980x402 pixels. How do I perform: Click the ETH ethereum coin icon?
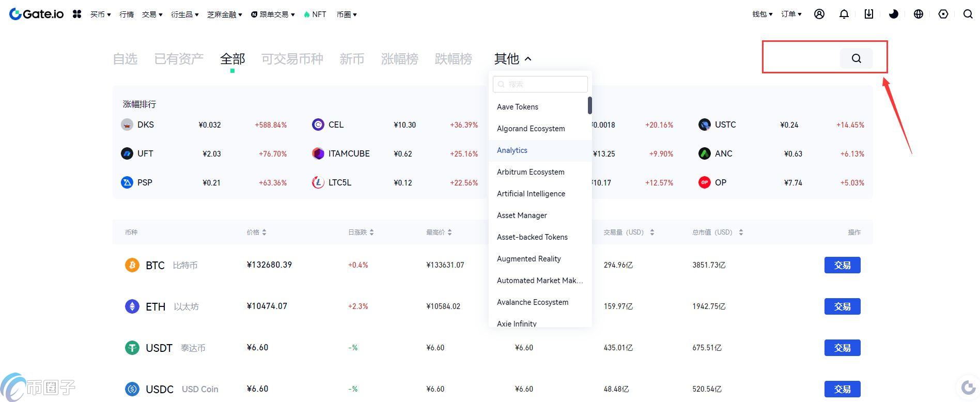click(x=132, y=306)
